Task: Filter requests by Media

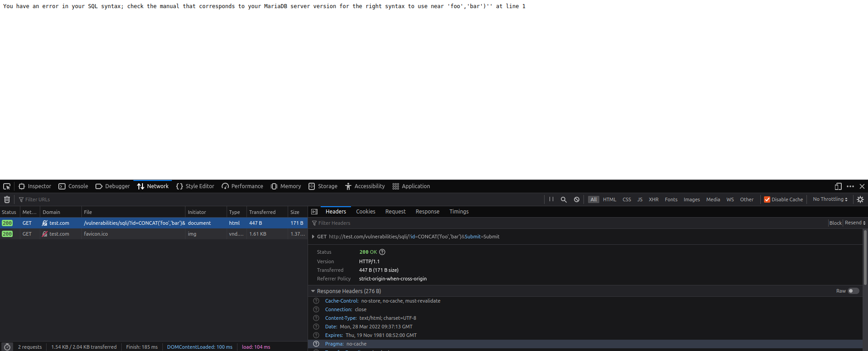Action: coord(713,199)
